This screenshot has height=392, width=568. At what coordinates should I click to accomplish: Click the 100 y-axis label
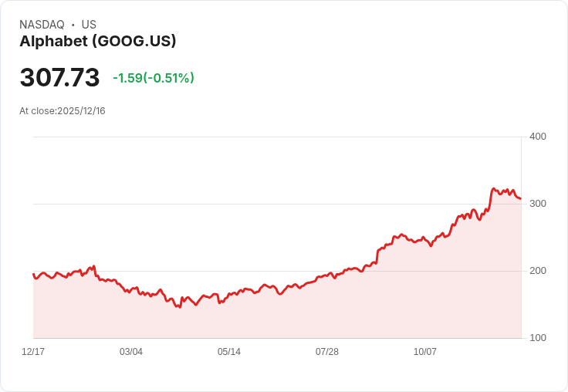click(537, 338)
